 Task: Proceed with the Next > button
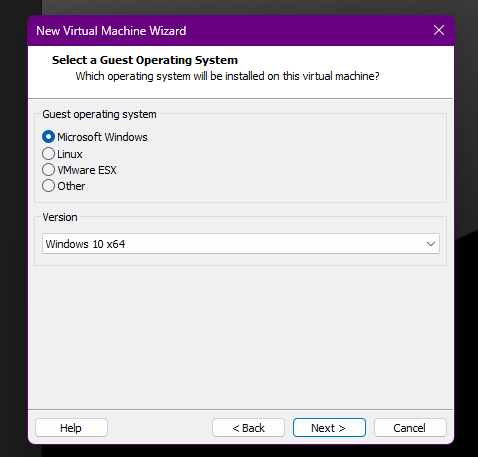[x=329, y=428]
